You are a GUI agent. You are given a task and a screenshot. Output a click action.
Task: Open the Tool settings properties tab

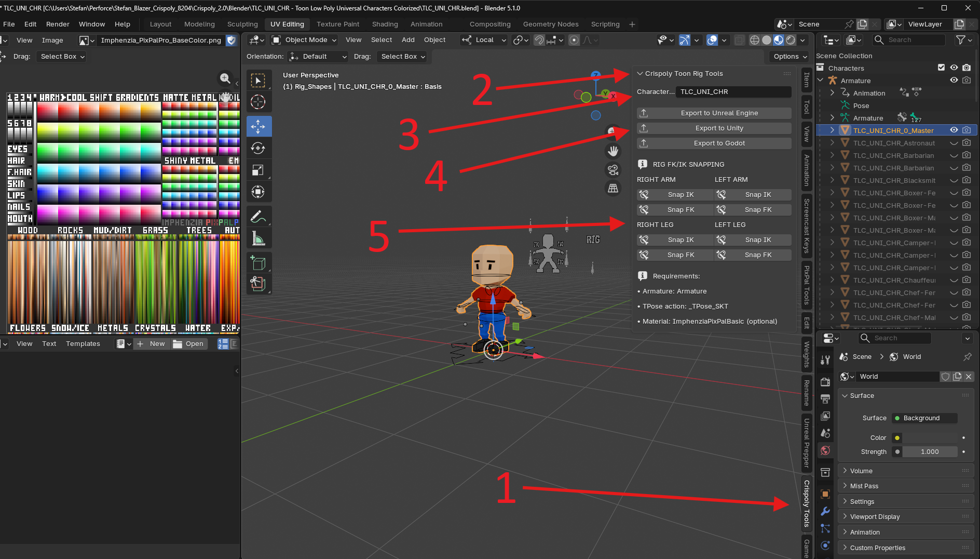(x=825, y=360)
